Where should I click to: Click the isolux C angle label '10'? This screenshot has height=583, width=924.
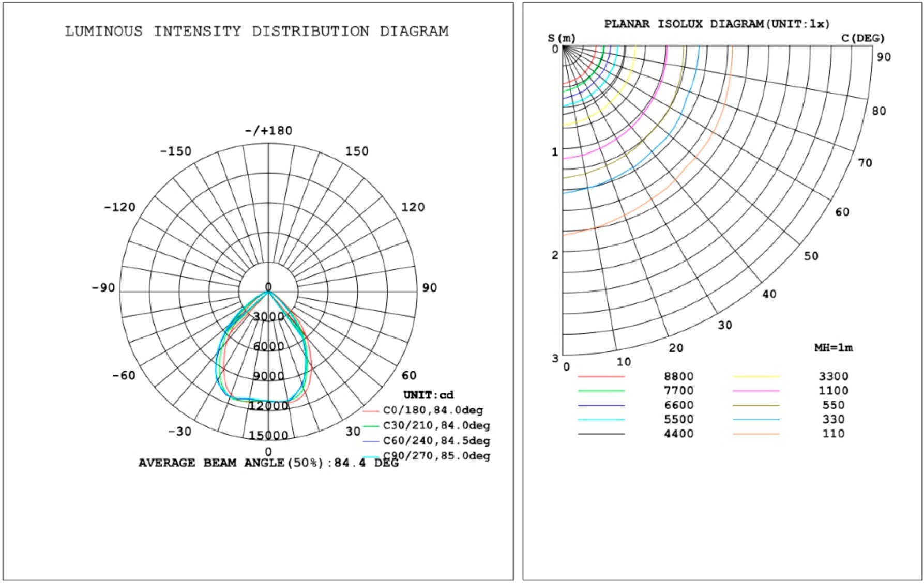(x=624, y=362)
